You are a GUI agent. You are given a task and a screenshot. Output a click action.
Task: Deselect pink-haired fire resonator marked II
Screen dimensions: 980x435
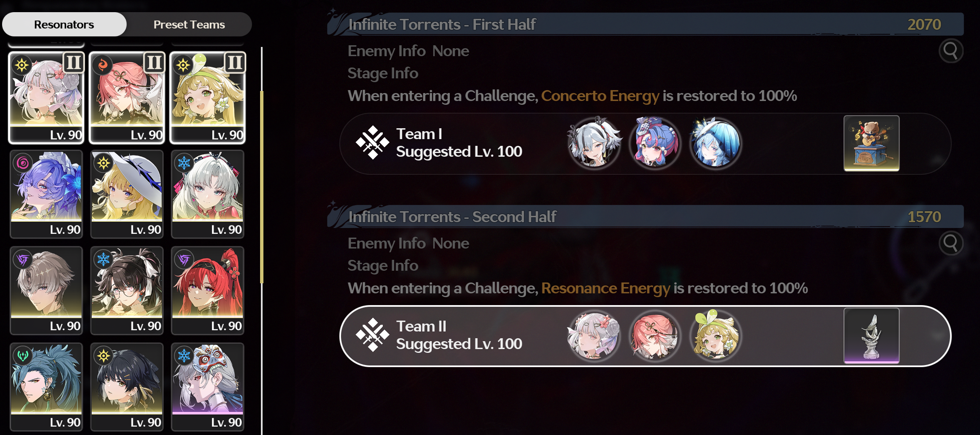click(127, 98)
